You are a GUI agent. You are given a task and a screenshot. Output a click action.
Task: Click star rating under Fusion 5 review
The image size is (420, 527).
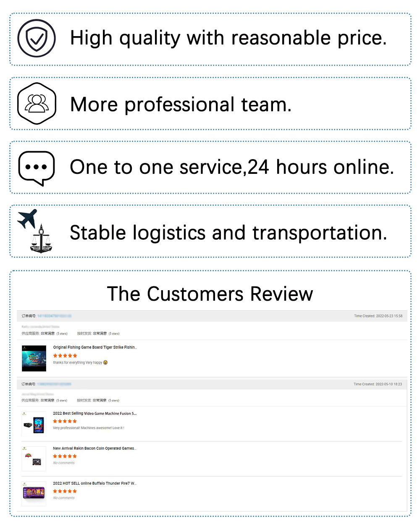pyautogui.click(x=65, y=421)
